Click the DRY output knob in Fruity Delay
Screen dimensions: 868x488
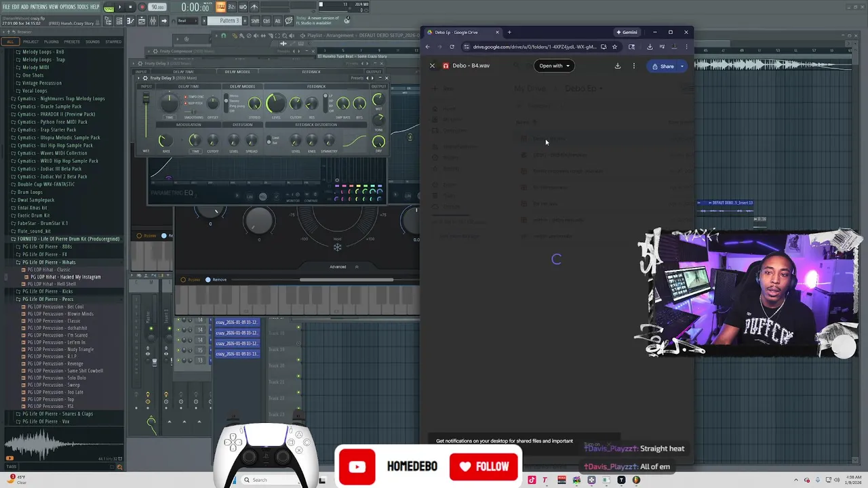click(378, 142)
